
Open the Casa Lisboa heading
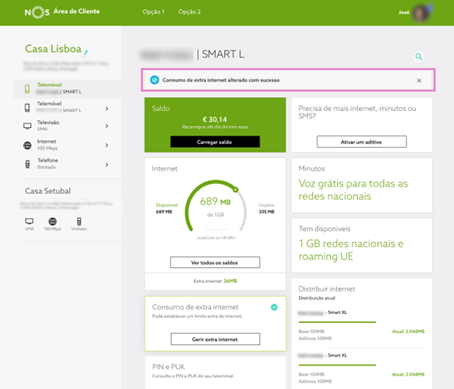53,49
